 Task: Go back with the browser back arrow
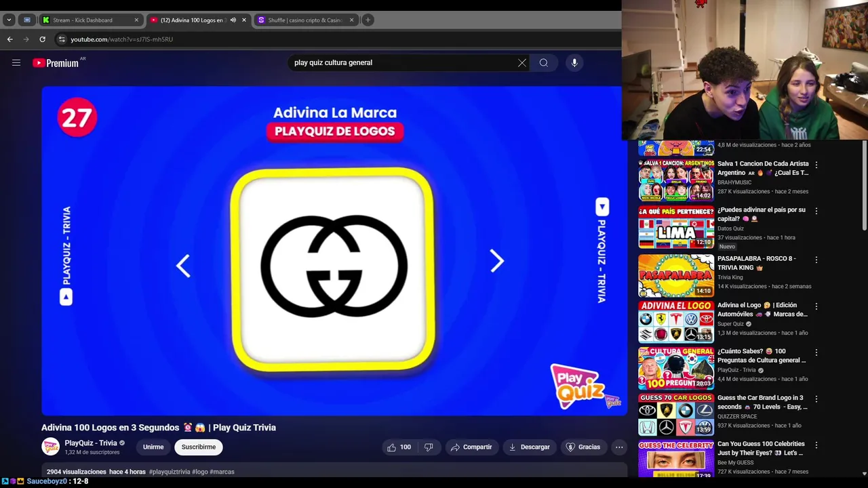pyautogui.click(x=10, y=39)
